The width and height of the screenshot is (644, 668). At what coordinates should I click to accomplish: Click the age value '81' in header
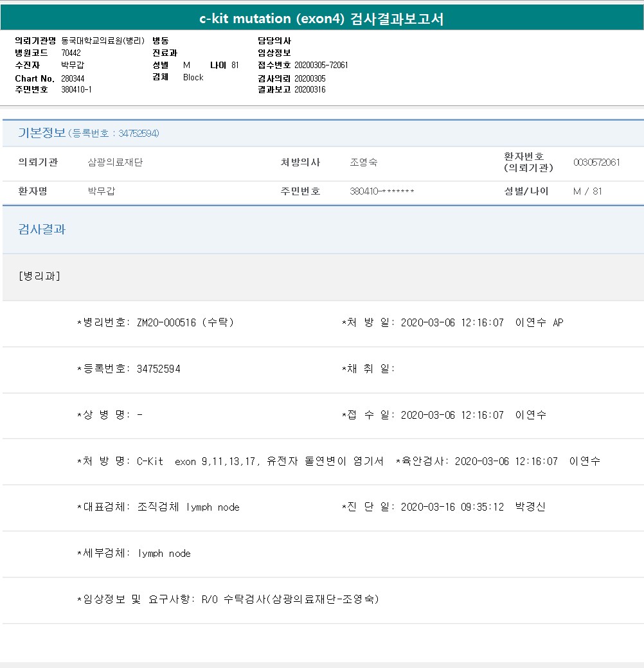click(235, 65)
